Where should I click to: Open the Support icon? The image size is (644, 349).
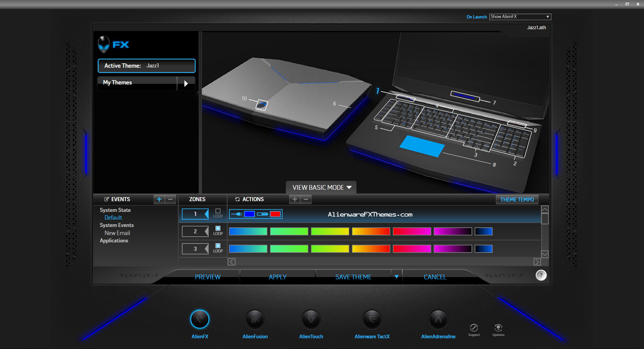474,328
